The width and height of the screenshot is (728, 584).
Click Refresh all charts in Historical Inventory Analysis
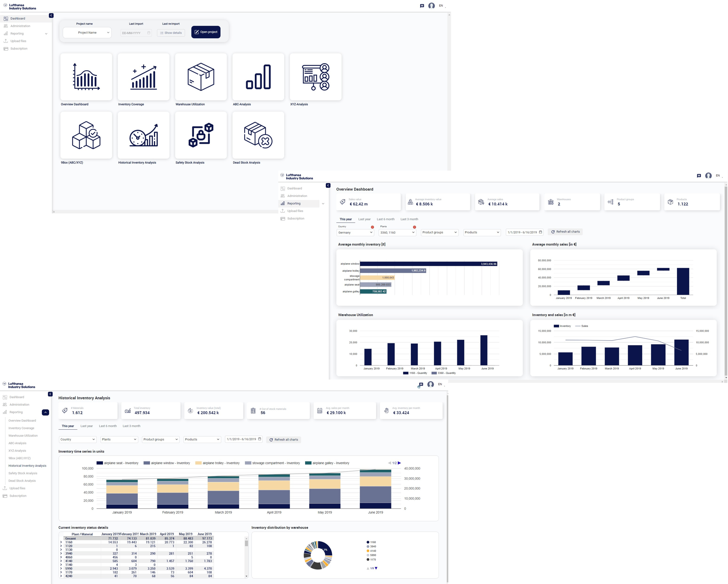tap(284, 440)
